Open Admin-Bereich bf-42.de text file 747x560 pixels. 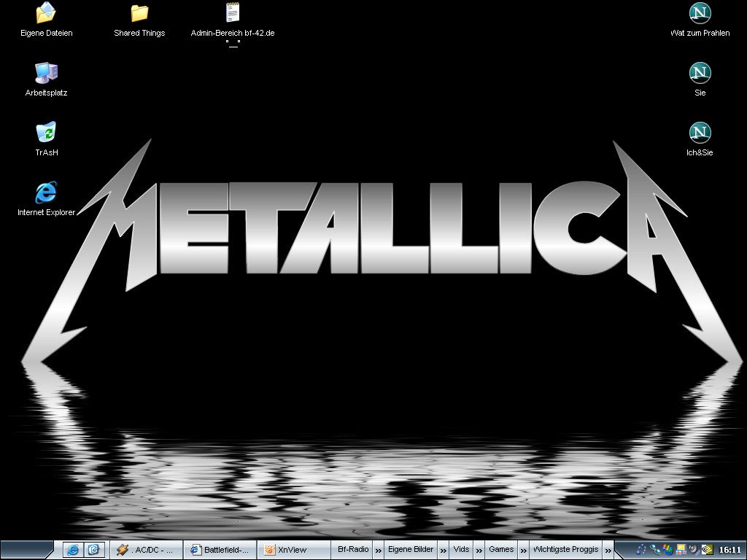click(x=233, y=13)
